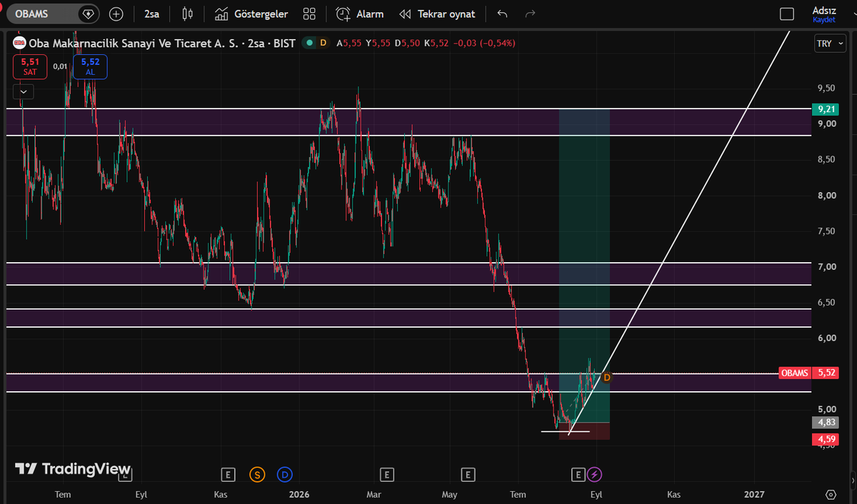Click the E earnings marker above Mar

386,474
